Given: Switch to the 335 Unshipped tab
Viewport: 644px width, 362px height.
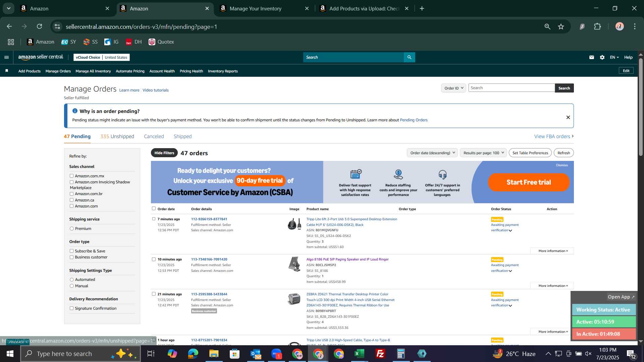Looking at the screenshot, I should click(117, 136).
